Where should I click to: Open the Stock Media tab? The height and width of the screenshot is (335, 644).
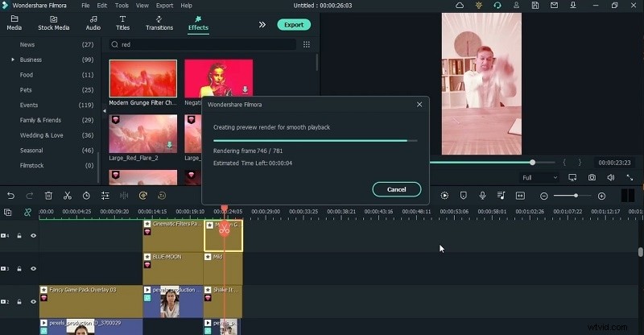pos(53,23)
